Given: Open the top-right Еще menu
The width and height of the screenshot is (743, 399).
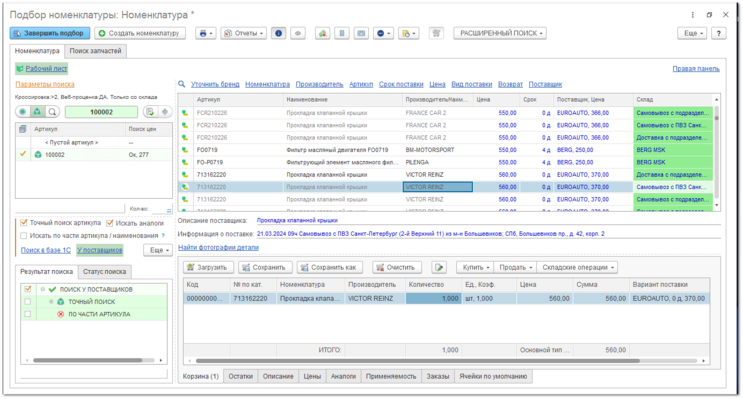Looking at the screenshot, I should point(692,33).
